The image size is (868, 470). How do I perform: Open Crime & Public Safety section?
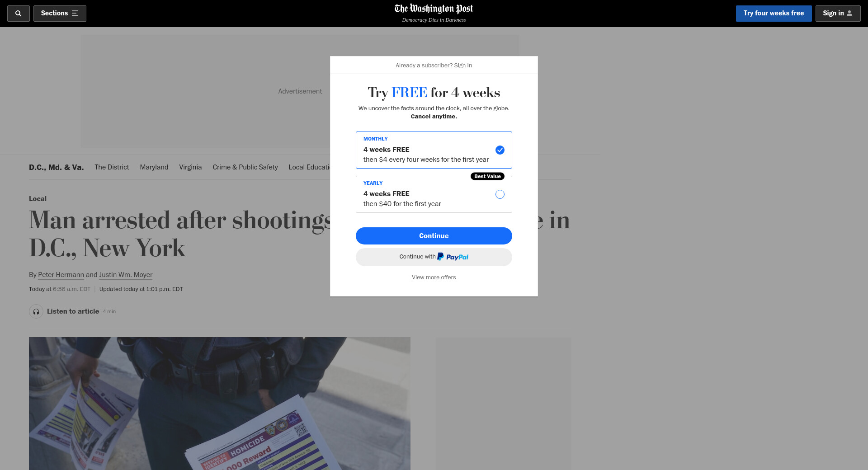245,167
